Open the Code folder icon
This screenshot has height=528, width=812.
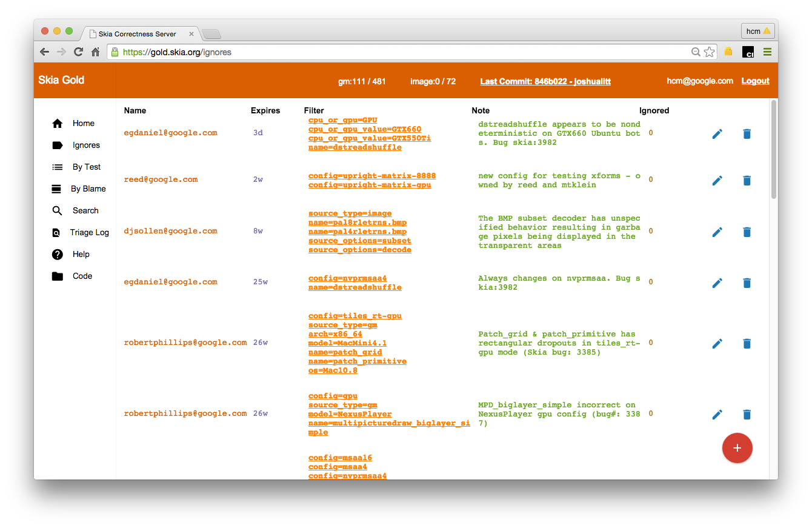[58, 276]
